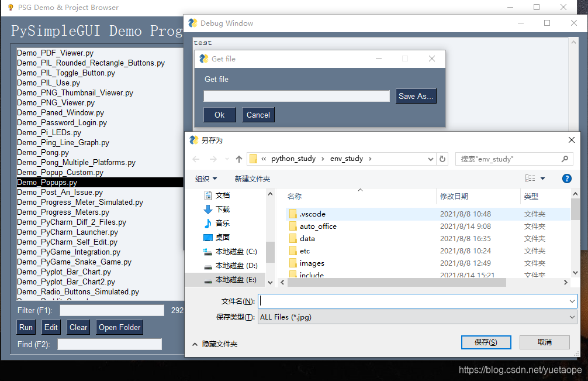Screen dimensions: 588x381
Task: Go forward in Save As dialog
Action: tap(213, 159)
